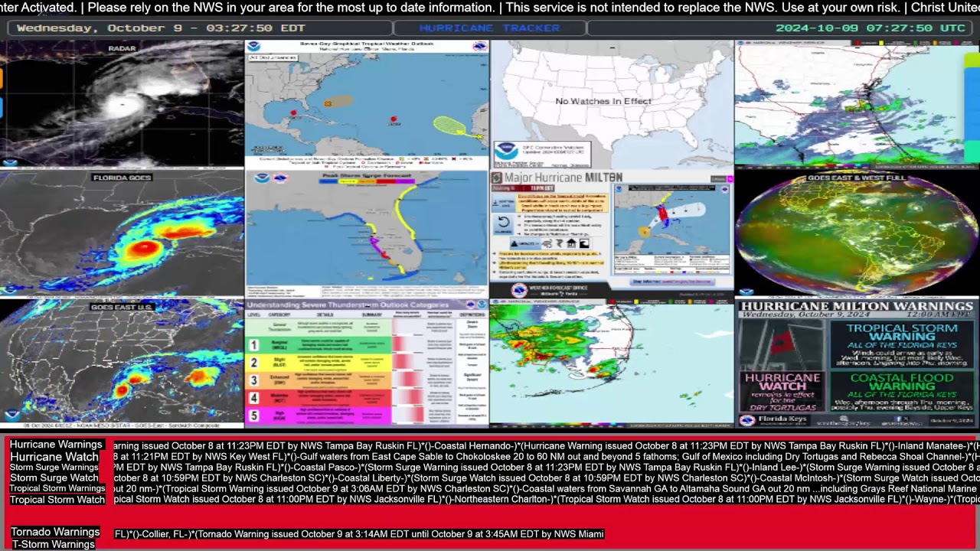The width and height of the screenshot is (980, 551).
Task: Click the T-Storm Warnings ticker label
Action: pos(53,545)
